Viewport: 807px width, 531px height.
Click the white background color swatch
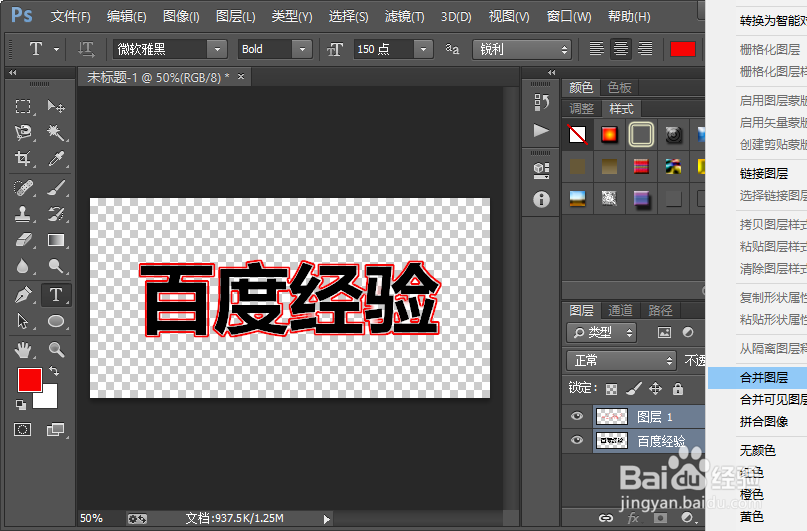[x=49, y=399]
